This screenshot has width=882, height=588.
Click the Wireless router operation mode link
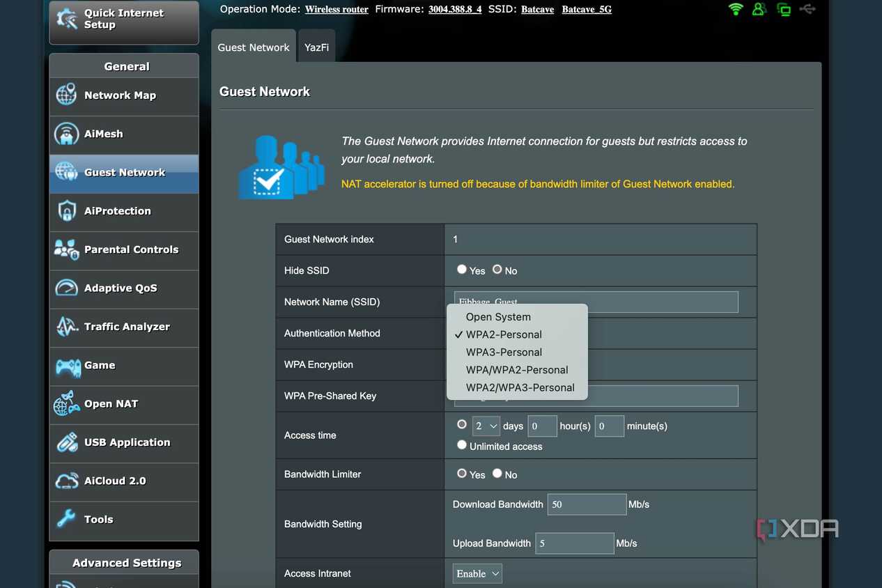point(336,10)
